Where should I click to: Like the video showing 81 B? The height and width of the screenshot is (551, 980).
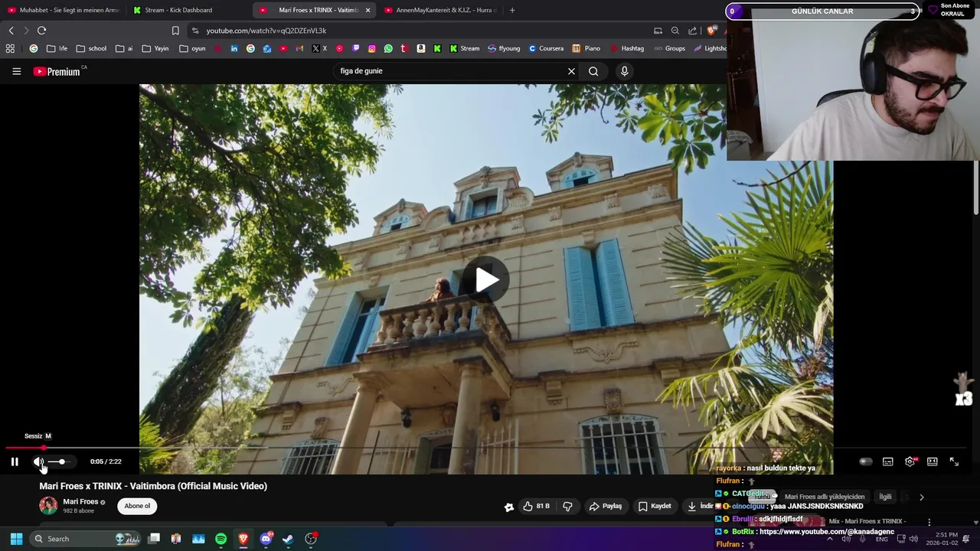click(x=537, y=506)
